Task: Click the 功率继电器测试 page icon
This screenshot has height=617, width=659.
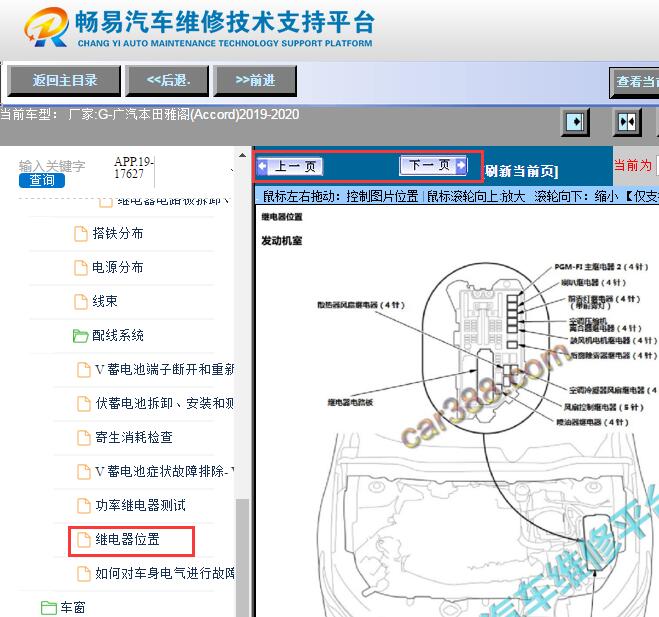Action: click(84, 506)
